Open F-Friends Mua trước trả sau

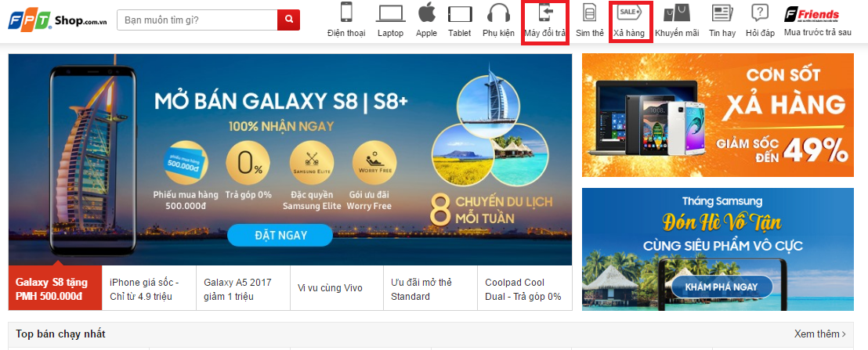point(817,22)
